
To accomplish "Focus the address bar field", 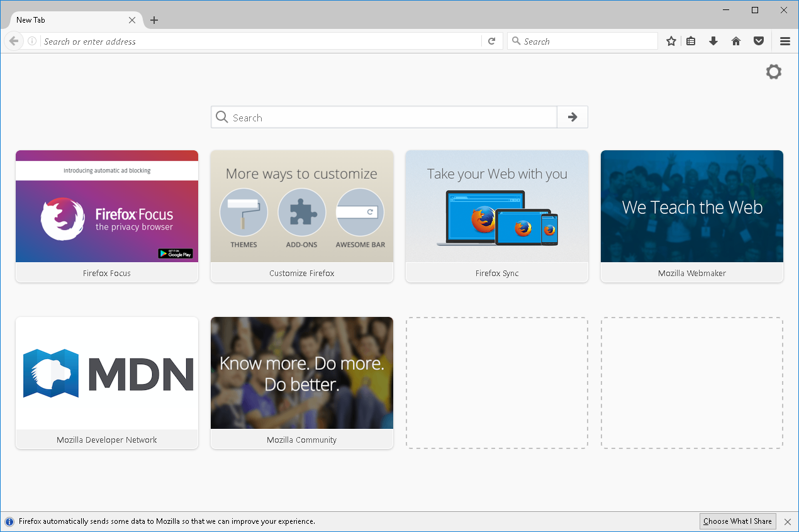I will (x=261, y=42).
